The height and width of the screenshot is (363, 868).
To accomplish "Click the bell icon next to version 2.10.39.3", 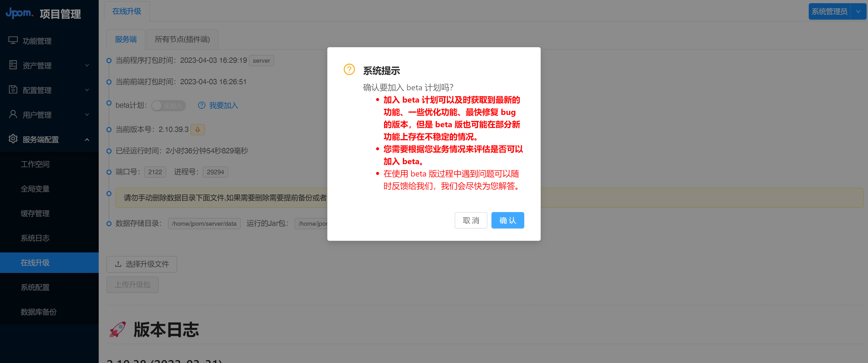I will [x=197, y=130].
